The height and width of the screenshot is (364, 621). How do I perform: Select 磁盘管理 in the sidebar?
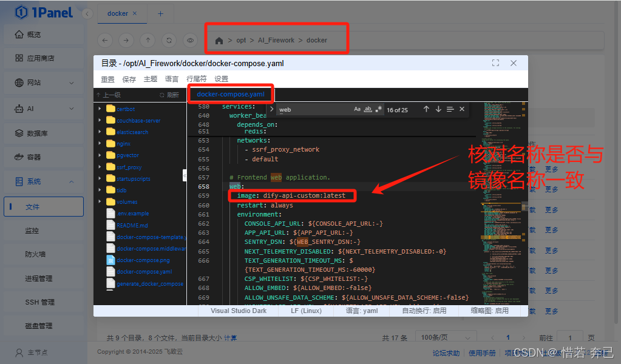pyautogui.click(x=44, y=326)
